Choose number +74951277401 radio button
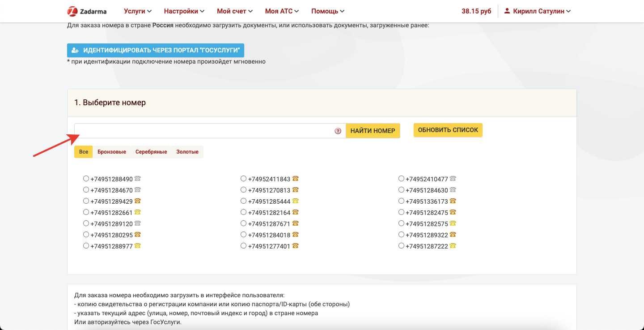The width and height of the screenshot is (644, 330). (243, 246)
